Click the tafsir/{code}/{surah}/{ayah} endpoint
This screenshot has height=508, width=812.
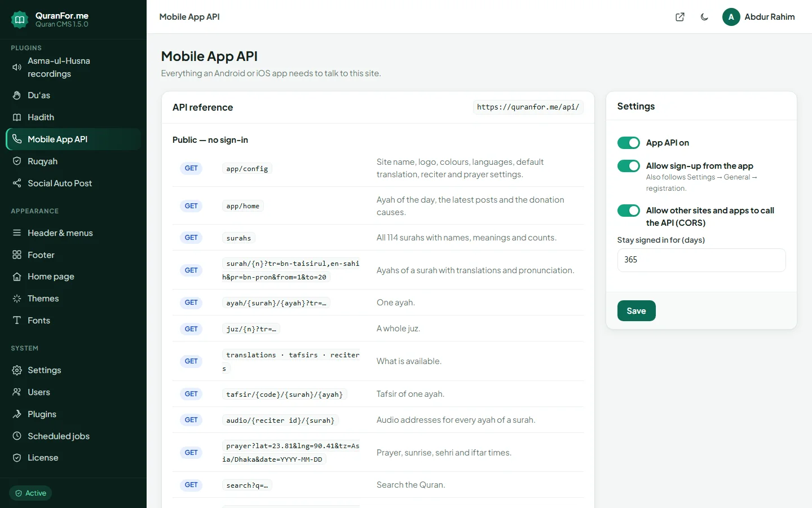click(284, 394)
